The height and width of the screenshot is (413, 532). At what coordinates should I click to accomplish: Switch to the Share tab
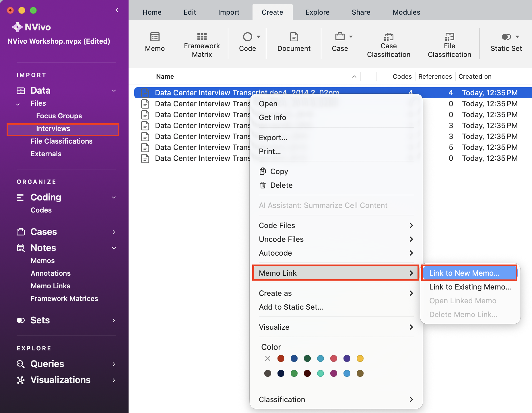361,12
